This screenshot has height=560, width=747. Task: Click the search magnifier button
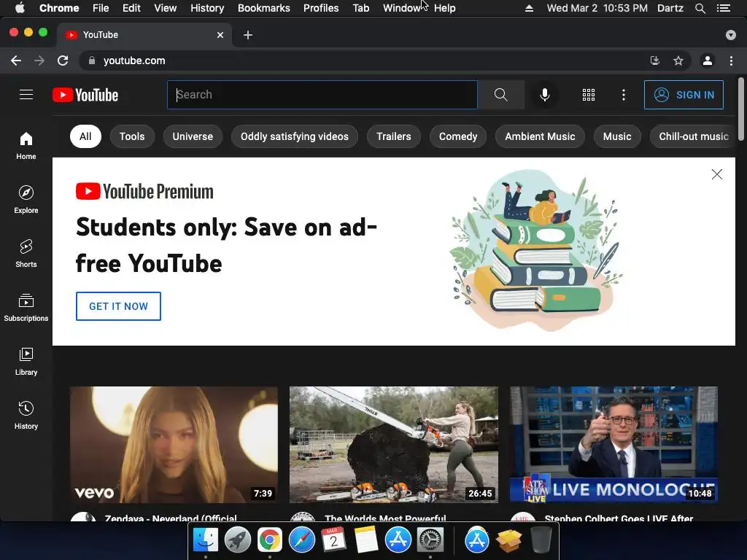(500, 95)
